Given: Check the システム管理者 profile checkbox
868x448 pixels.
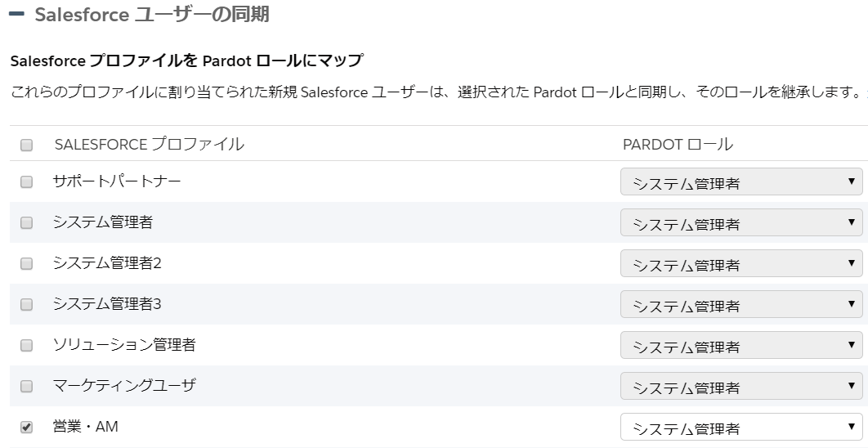Looking at the screenshot, I should [x=27, y=222].
